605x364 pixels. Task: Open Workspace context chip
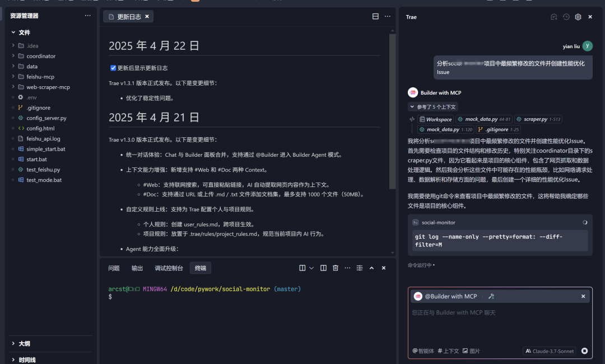(x=435, y=119)
